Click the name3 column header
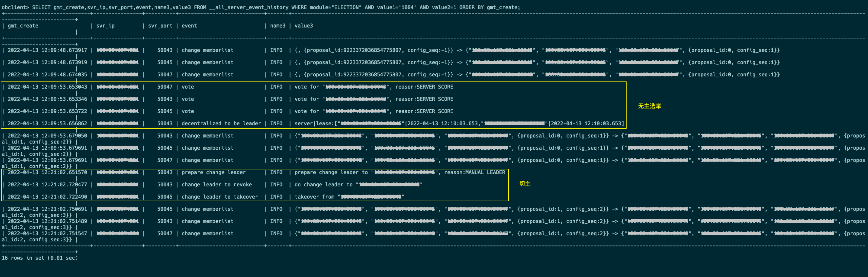Viewport: 868px width, 277px height. click(x=278, y=26)
